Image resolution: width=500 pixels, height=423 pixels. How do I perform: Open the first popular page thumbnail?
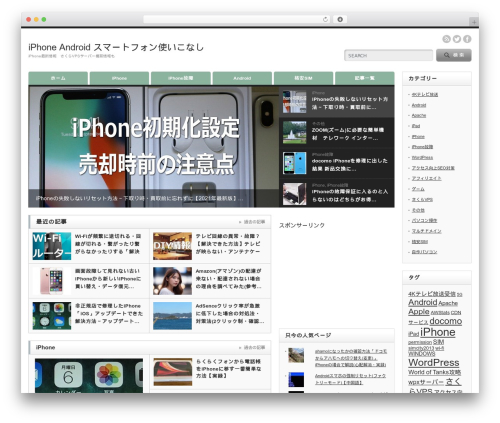tap(296, 355)
